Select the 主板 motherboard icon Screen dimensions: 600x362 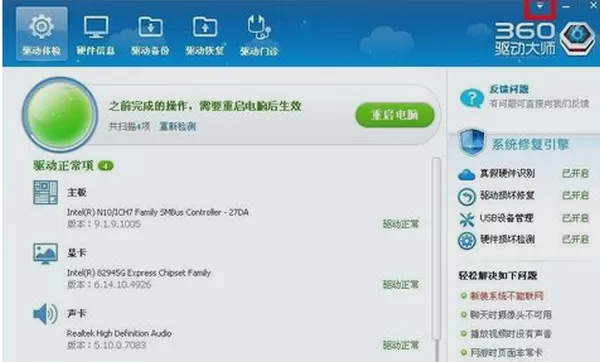45,192
